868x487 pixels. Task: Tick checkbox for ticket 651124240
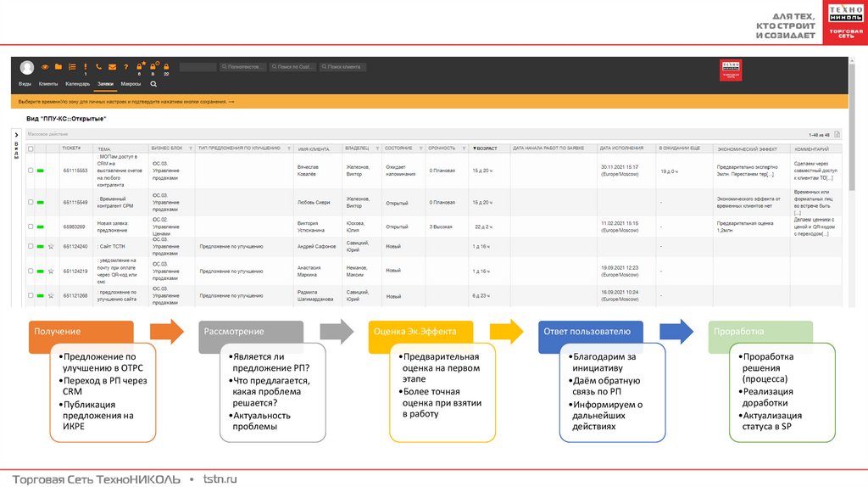pos(31,246)
